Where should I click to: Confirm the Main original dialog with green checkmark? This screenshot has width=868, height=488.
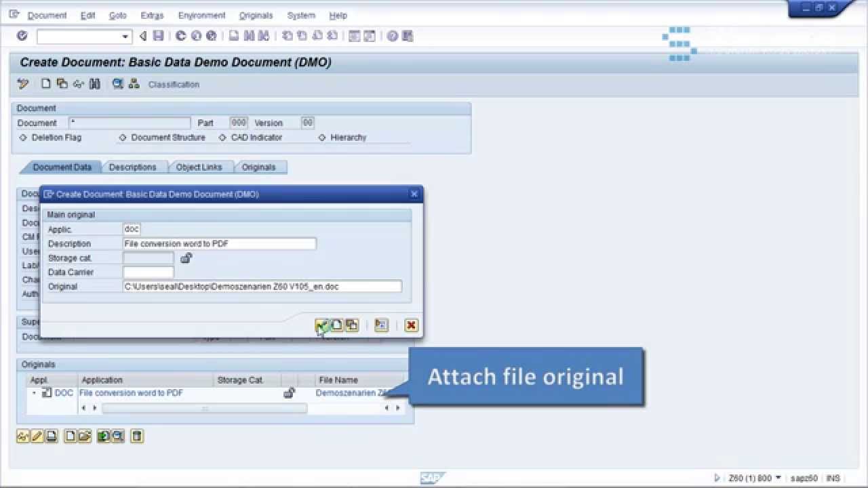[322, 325]
